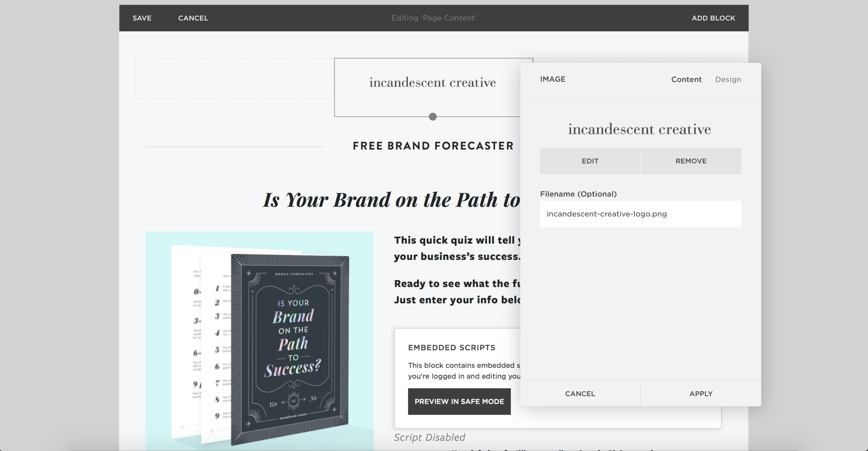The height and width of the screenshot is (451, 868).
Task: Click the Script Disabled text
Action: pos(429,437)
